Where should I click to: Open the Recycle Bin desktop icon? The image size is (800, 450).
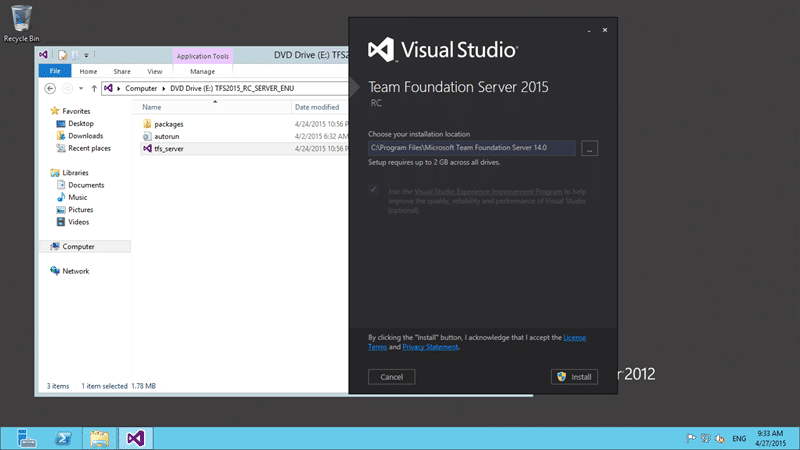point(21,23)
